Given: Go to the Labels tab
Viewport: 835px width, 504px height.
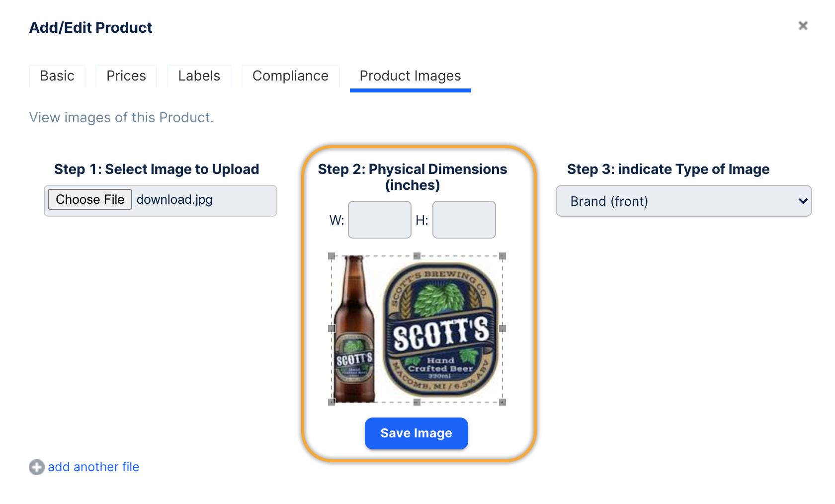Looking at the screenshot, I should pyautogui.click(x=199, y=76).
